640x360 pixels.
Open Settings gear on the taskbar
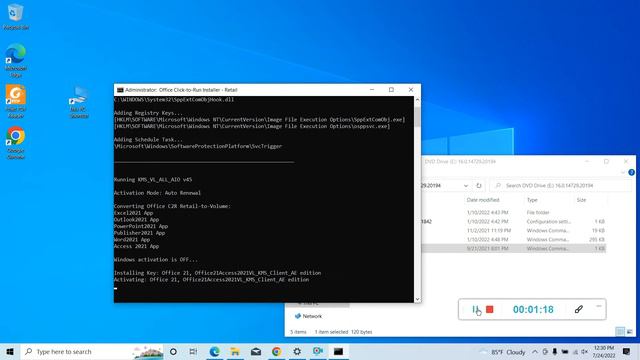click(297, 351)
